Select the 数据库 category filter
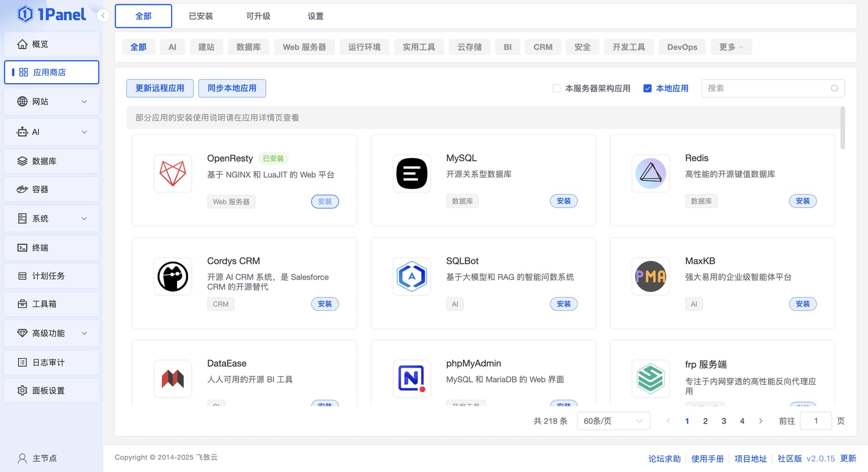Viewport: 868px width, 472px height. point(248,47)
